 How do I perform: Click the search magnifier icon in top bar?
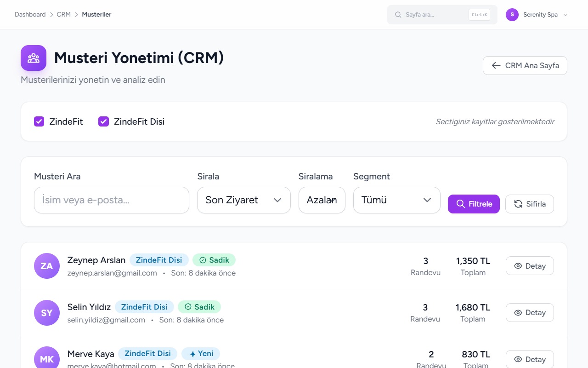pos(398,15)
